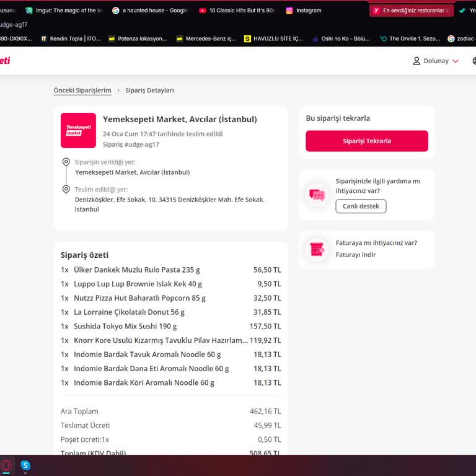Image resolution: width=476 pixels, height=476 pixels.
Task: Click the order pickup location pin icon
Action: [66, 162]
